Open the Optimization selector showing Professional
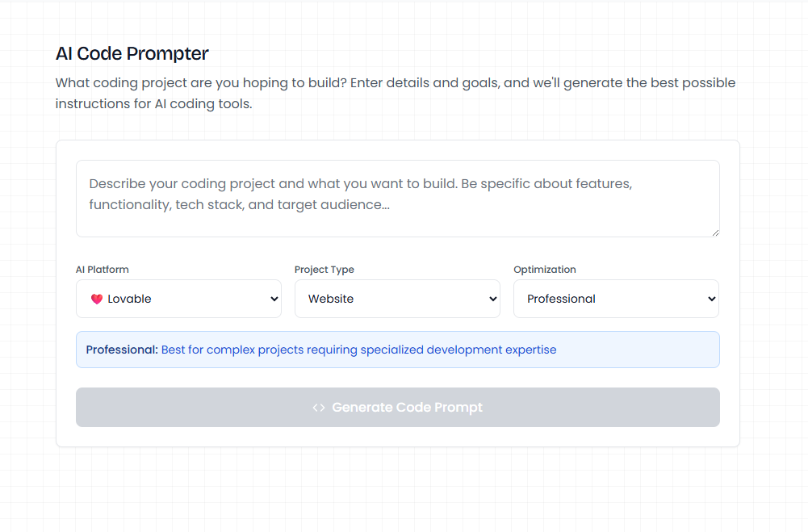The width and height of the screenshot is (808, 532). [x=616, y=299]
